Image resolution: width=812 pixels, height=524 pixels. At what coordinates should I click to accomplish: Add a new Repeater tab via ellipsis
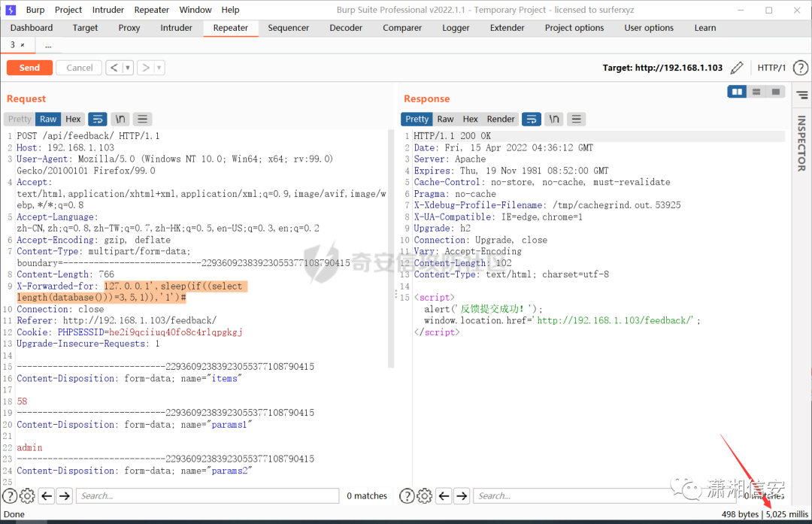click(x=48, y=46)
